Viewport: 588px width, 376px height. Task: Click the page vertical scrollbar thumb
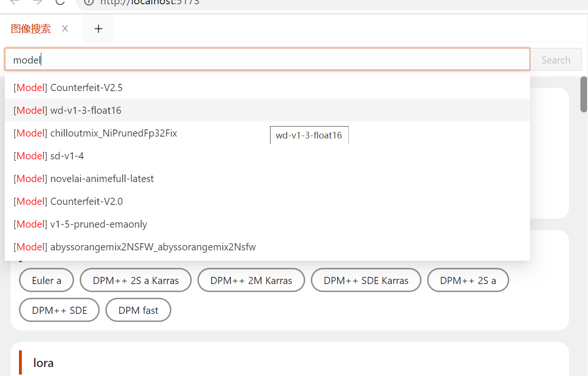coord(584,94)
